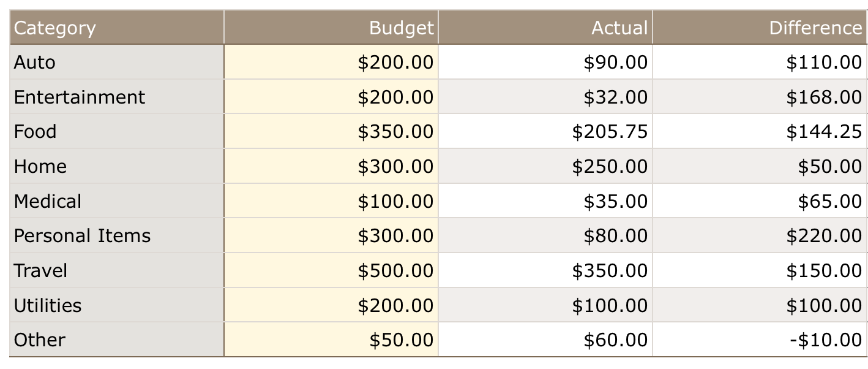
Task: Select the Other budget cell $50.00
Action: pos(331,340)
